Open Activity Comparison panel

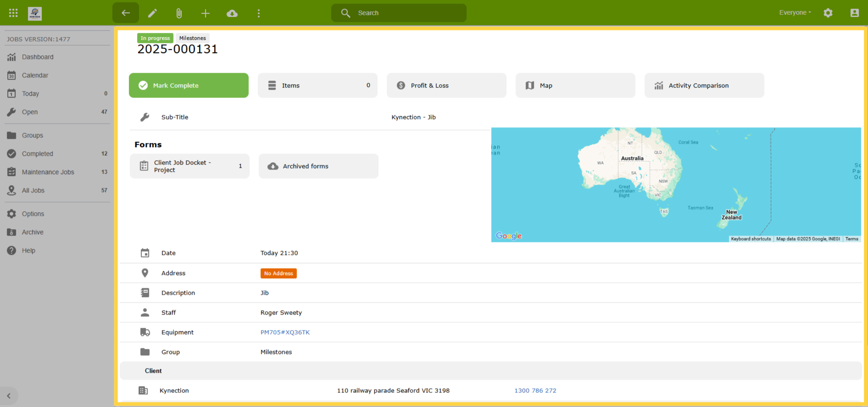coord(704,85)
